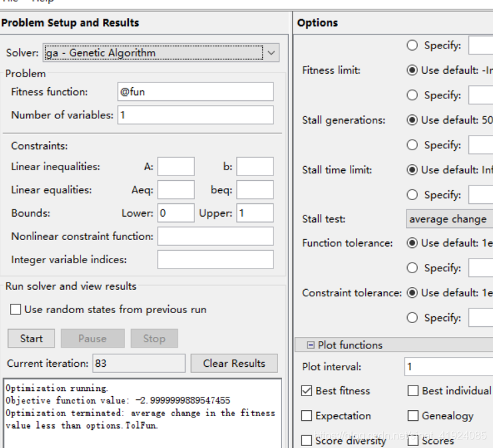Check the Expectation plot checkbox
Image resolution: width=493 pixels, height=448 pixels.
pyautogui.click(x=307, y=415)
